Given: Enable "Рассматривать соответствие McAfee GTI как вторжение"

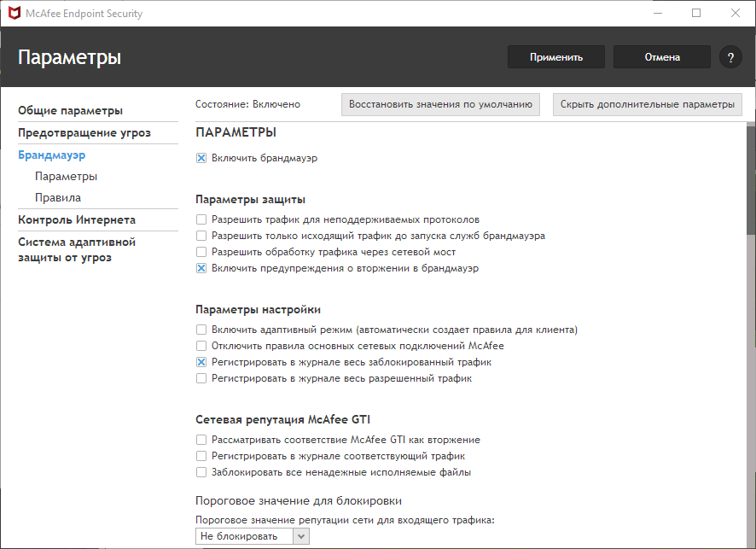Looking at the screenshot, I should click(x=201, y=440).
